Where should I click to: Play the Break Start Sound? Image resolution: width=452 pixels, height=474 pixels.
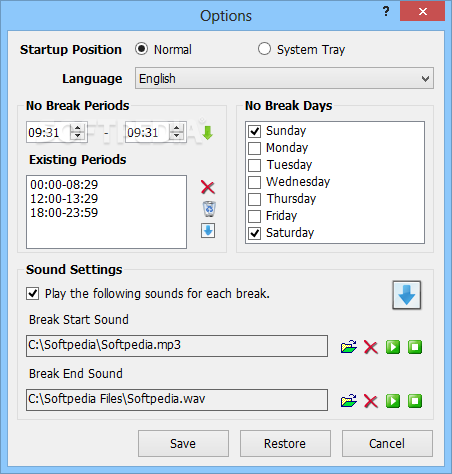click(393, 347)
